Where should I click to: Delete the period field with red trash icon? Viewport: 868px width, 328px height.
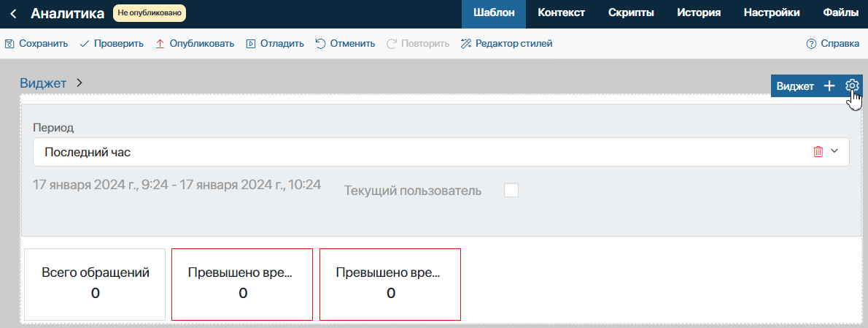[x=818, y=151]
